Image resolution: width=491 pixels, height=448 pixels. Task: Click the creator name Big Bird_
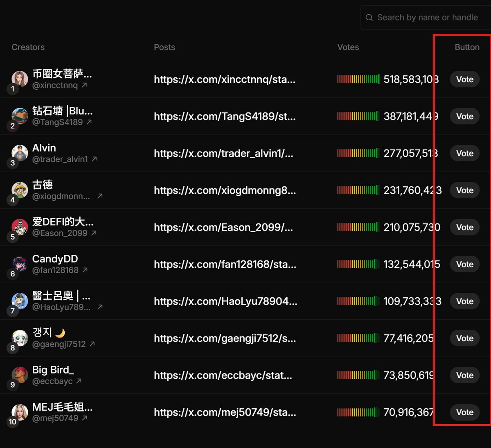53,370
